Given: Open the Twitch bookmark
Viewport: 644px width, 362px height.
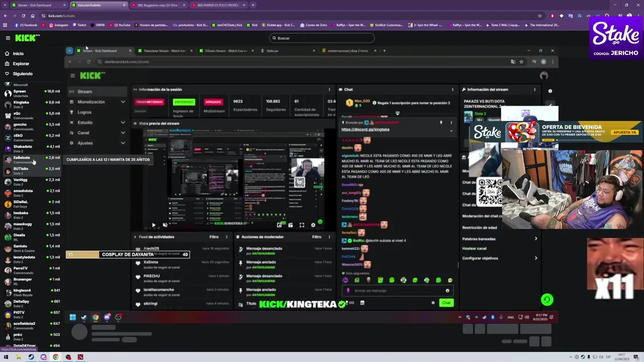Looking at the screenshot, I should 79,25.
